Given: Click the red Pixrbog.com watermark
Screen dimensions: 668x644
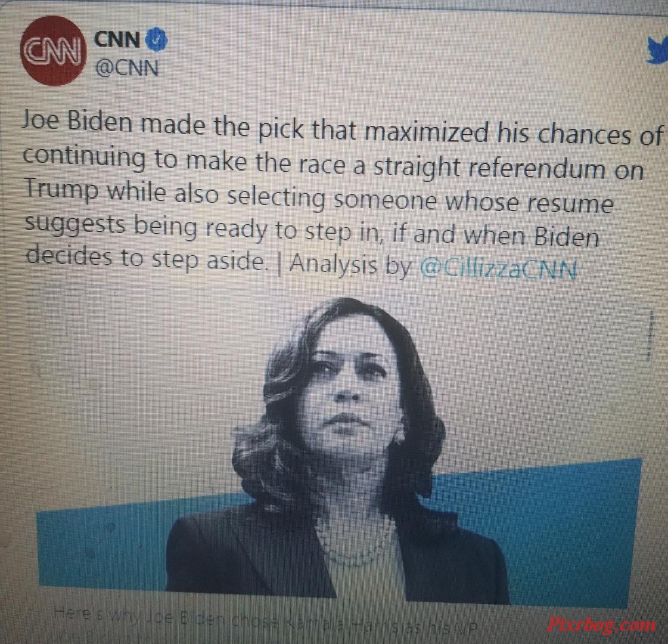Looking at the screenshot, I should tap(601, 626).
